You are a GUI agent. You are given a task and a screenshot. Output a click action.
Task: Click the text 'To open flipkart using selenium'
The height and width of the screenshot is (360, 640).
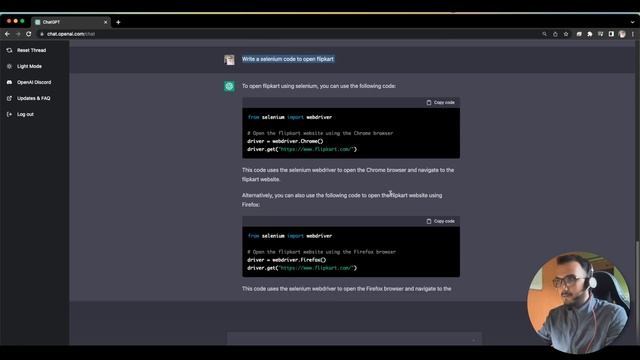coord(280,86)
